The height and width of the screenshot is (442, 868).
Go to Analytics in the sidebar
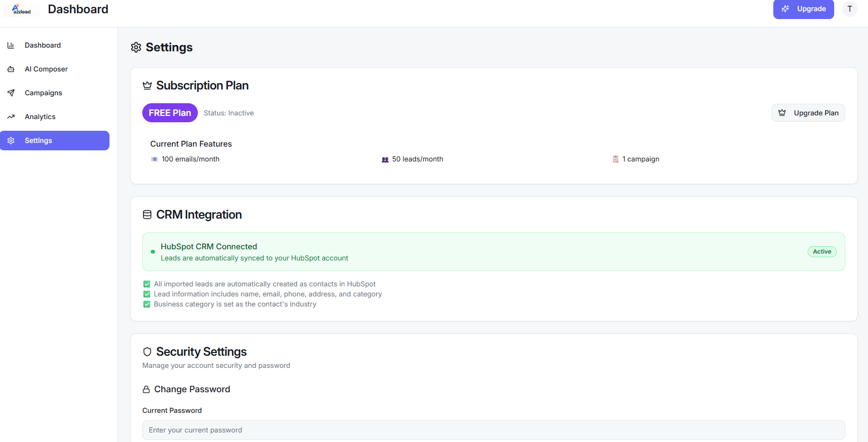coord(40,117)
